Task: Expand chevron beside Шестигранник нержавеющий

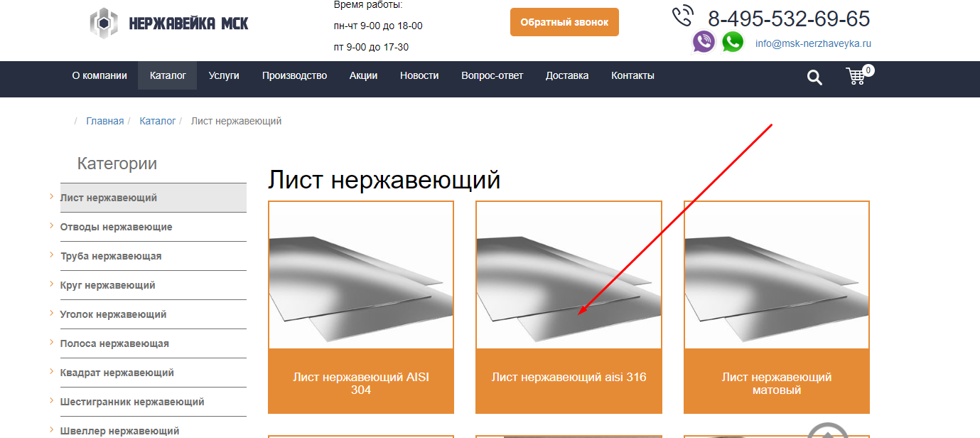Action: (x=52, y=400)
